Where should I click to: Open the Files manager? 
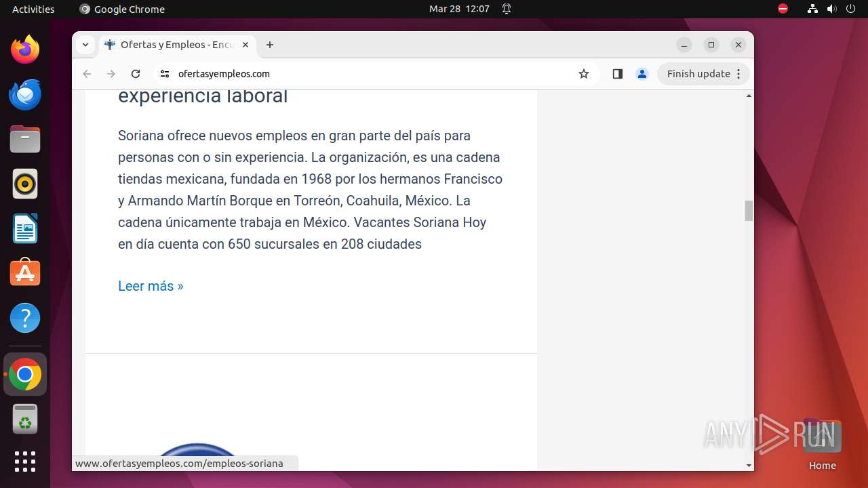(x=25, y=139)
